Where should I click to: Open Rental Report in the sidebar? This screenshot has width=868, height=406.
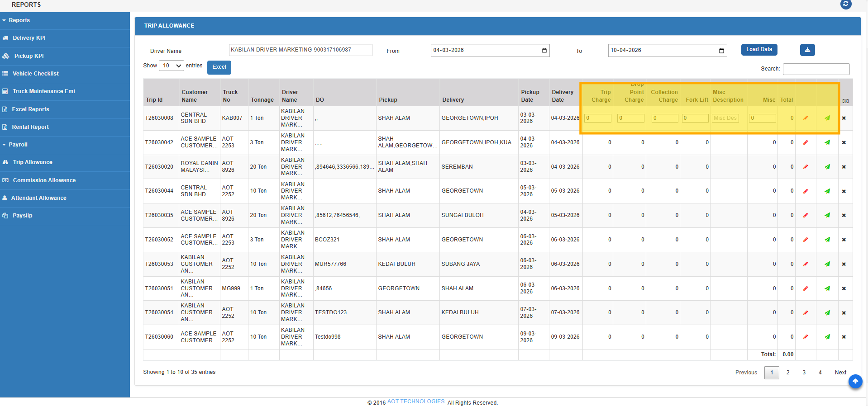[x=65, y=127]
